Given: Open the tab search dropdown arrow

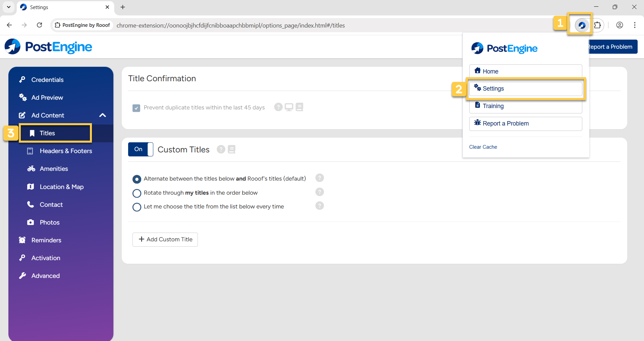Looking at the screenshot, I should tap(9, 7).
